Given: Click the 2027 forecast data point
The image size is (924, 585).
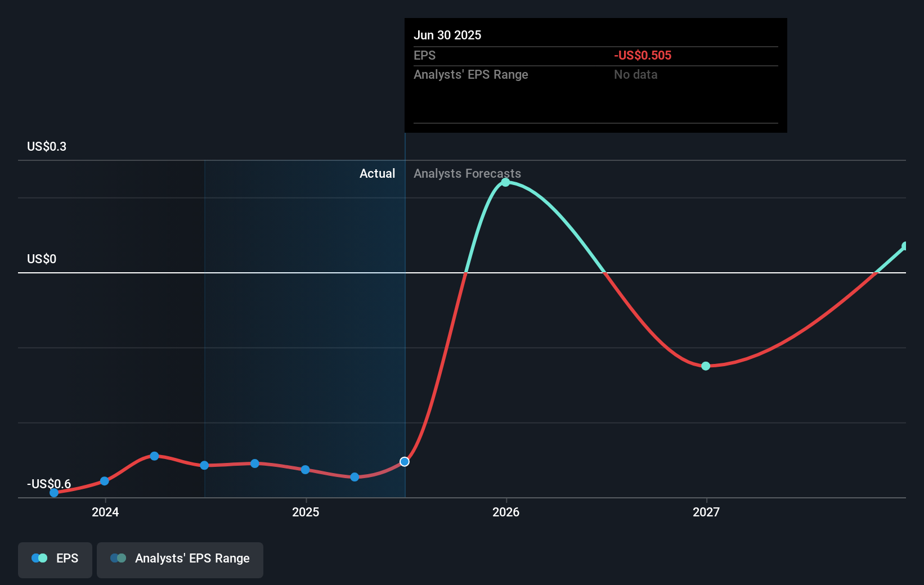Looking at the screenshot, I should click(x=706, y=366).
